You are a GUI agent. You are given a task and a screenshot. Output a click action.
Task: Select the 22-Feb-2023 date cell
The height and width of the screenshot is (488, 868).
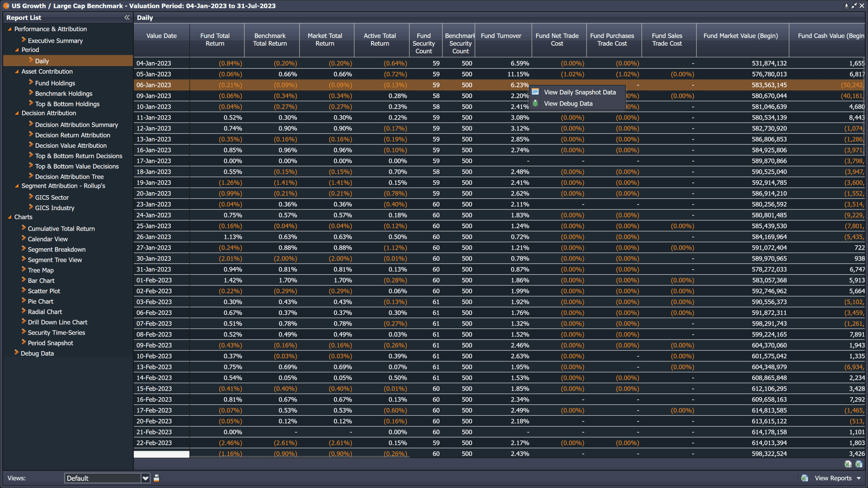click(x=161, y=443)
